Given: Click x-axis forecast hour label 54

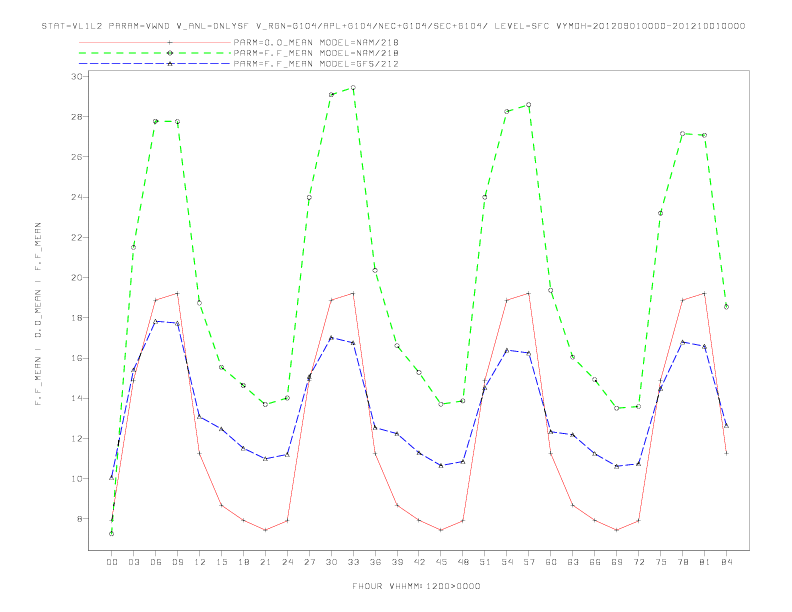Looking at the screenshot, I should [507, 562].
